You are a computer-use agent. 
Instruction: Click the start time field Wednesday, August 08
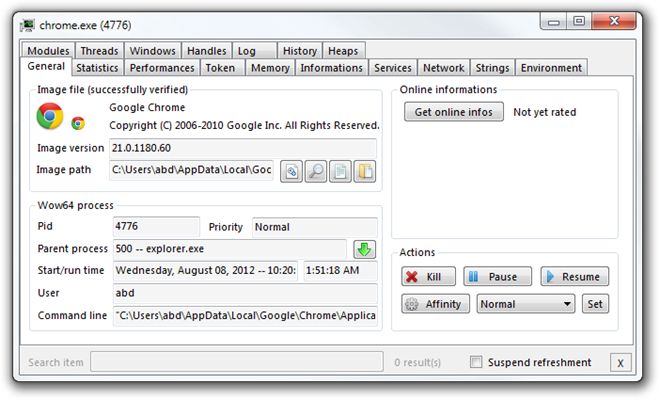pyautogui.click(x=205, y=271)
